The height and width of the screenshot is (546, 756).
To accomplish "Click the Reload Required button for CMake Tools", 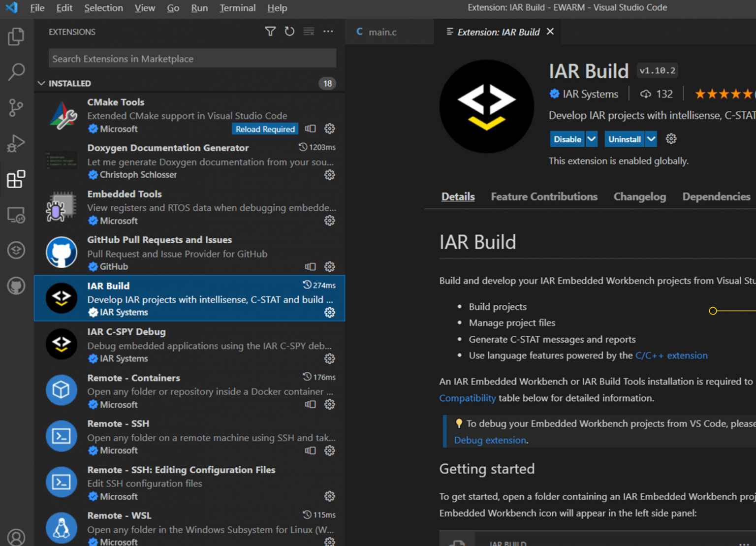I will click(x=265, y=128).
